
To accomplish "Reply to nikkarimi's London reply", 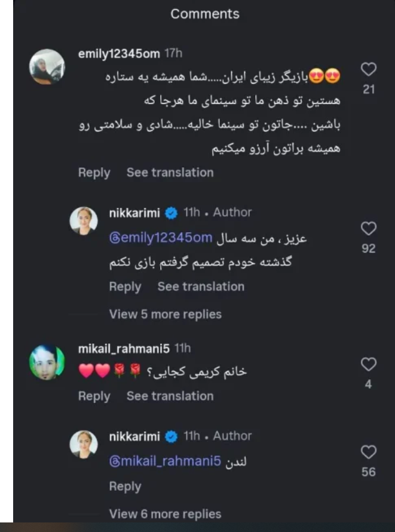I will click(125, 487).
